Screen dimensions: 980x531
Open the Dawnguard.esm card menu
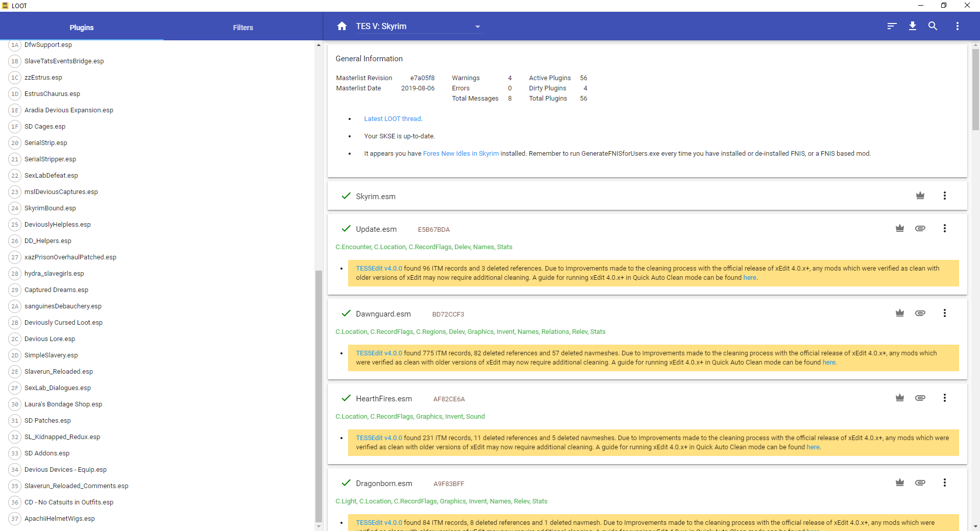(x=945, y=313)
